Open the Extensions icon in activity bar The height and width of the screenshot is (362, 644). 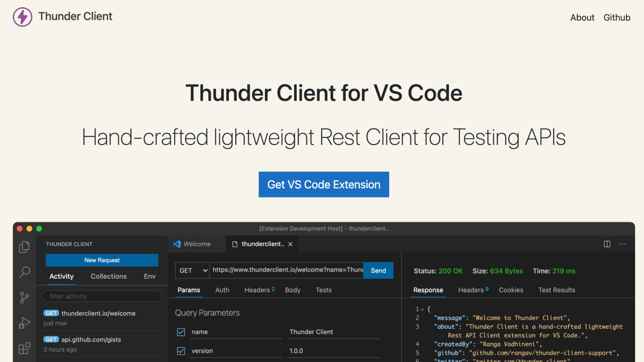click(x=24, y=348)
